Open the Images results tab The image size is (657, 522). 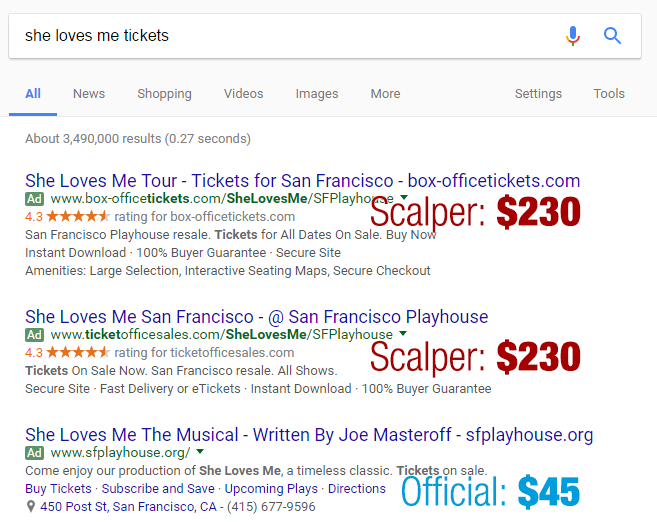click(317, 94)
